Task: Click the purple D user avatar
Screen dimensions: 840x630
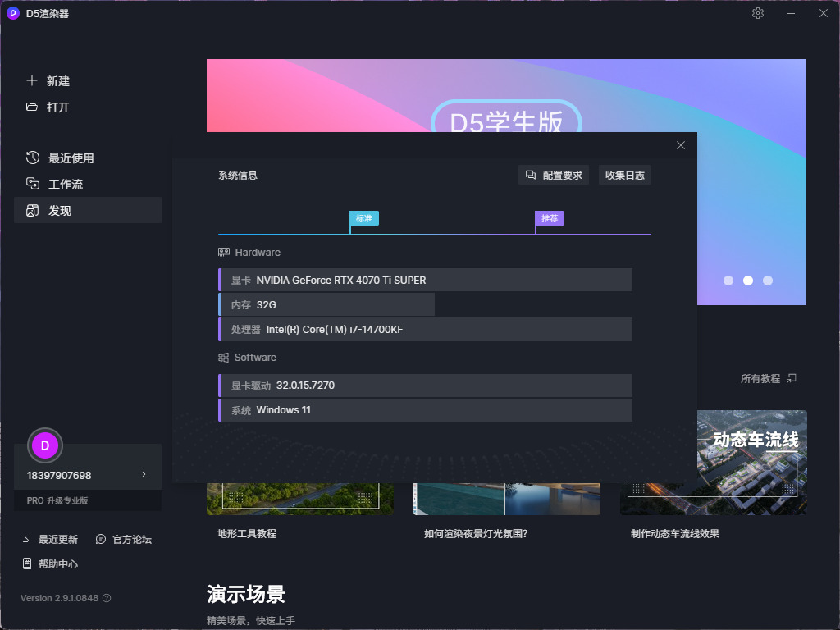Action: 45,445
